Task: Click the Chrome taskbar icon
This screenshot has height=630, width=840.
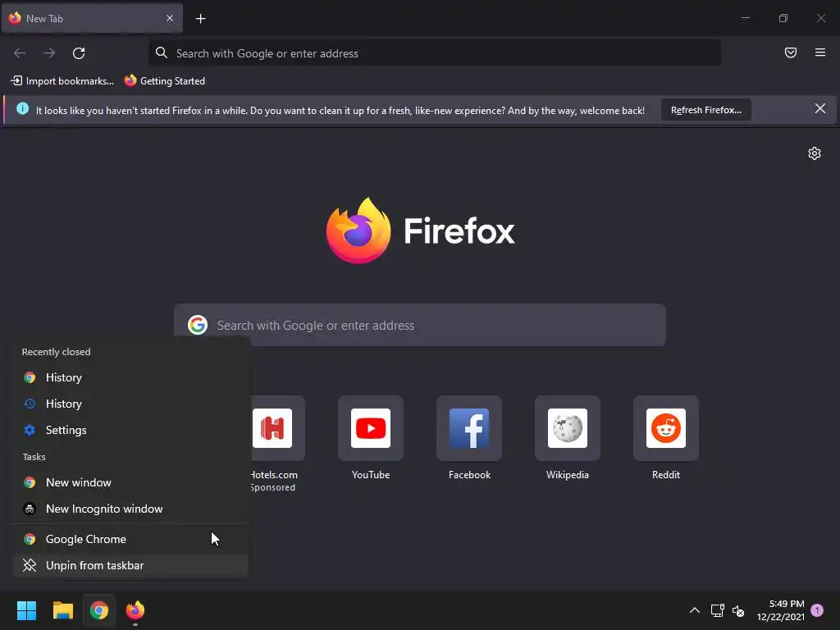Action: click(99, 610)
